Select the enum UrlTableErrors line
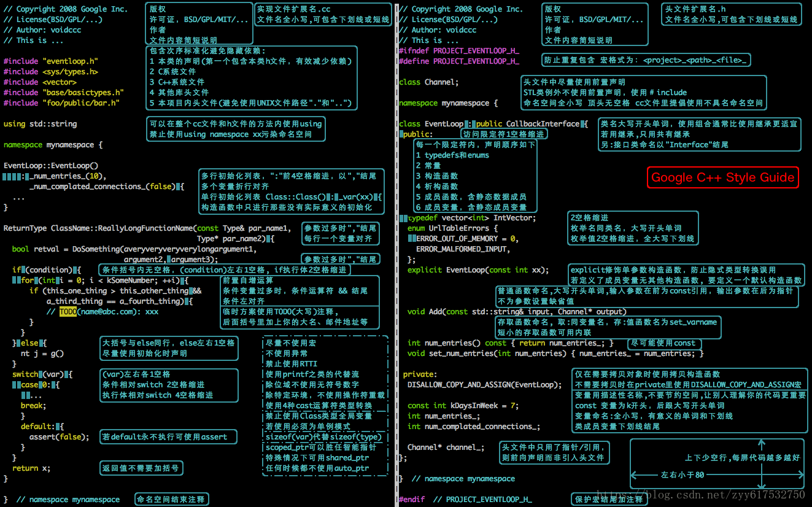The height and width of the screenshot is (507, 812). coord(452,228)
